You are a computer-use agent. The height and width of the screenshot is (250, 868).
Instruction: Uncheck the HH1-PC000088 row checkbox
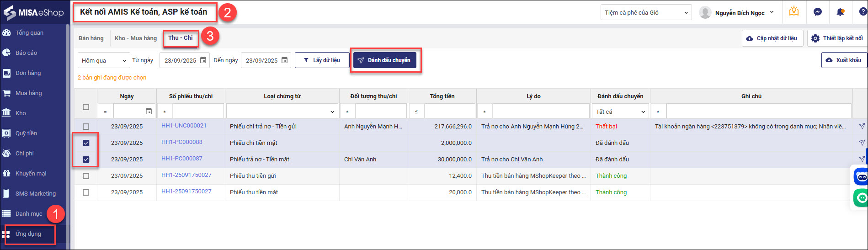click(86, 143)
